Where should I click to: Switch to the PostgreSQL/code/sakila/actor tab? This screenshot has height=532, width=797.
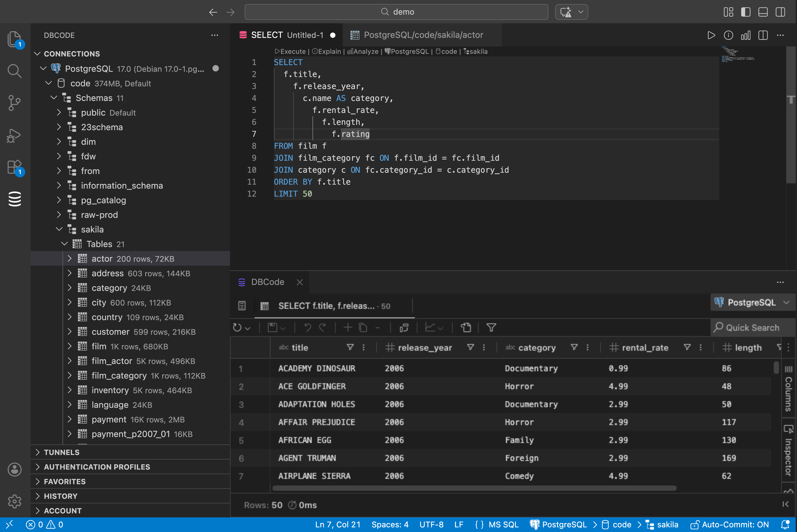click(x=423, y=35)
